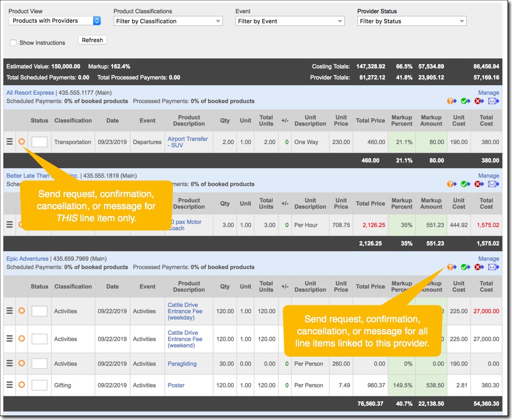Click the 09/23/2019 date cell

[x=112, y=142]
